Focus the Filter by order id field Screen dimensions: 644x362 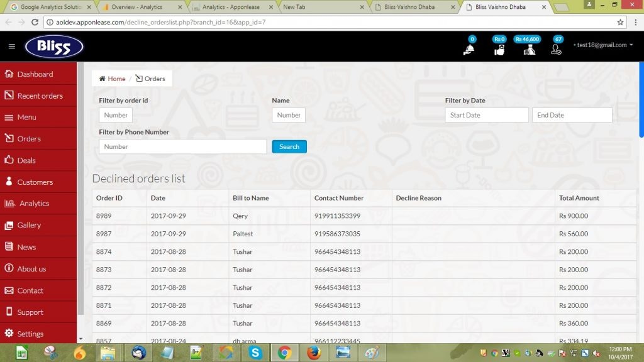click(116, 115)
